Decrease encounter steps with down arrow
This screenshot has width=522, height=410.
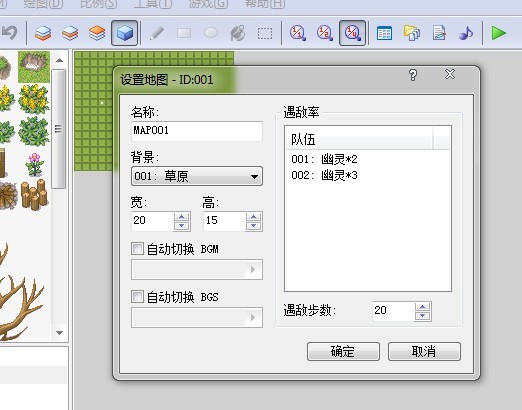point(423,316)
